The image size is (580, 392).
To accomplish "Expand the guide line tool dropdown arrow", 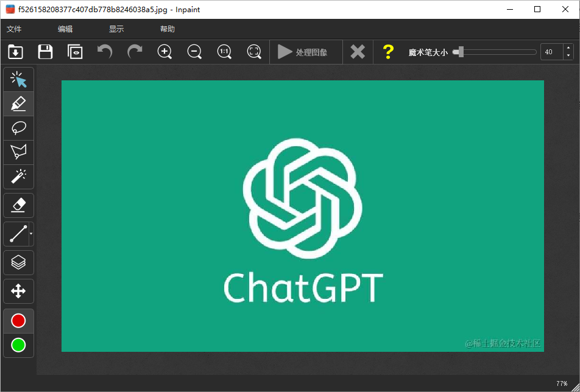I will tap(31, 234).
